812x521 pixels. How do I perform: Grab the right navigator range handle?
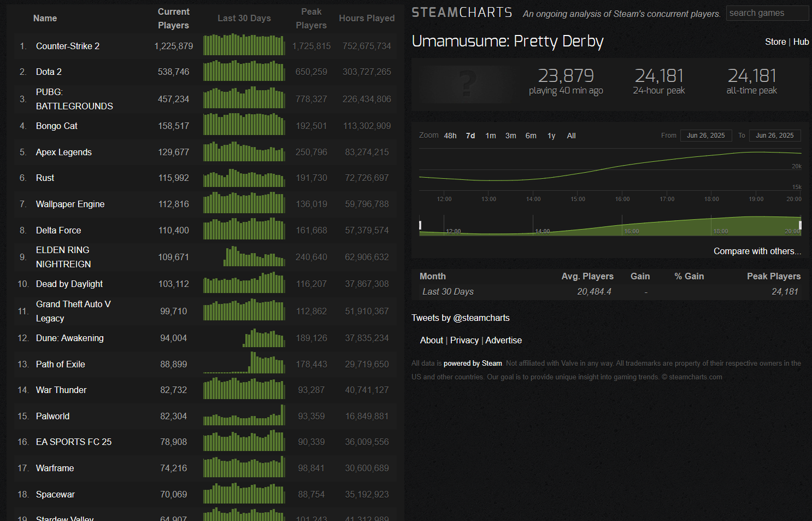coord(800,225)
